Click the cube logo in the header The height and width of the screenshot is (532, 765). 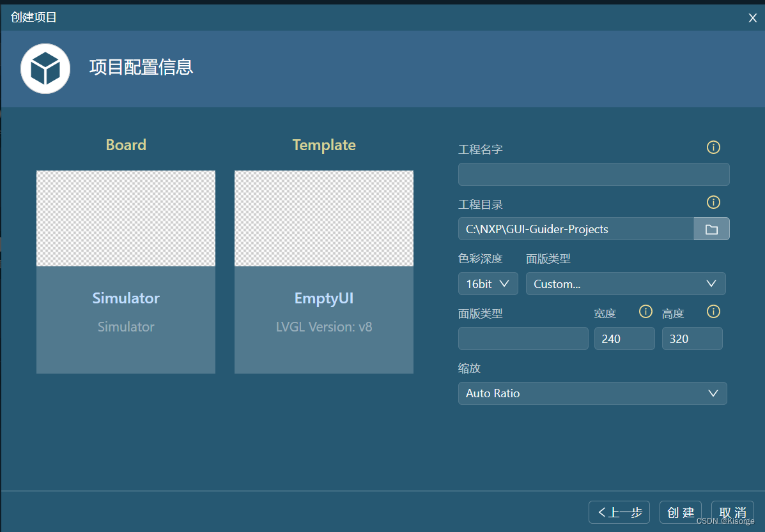(x=45, y=69)
